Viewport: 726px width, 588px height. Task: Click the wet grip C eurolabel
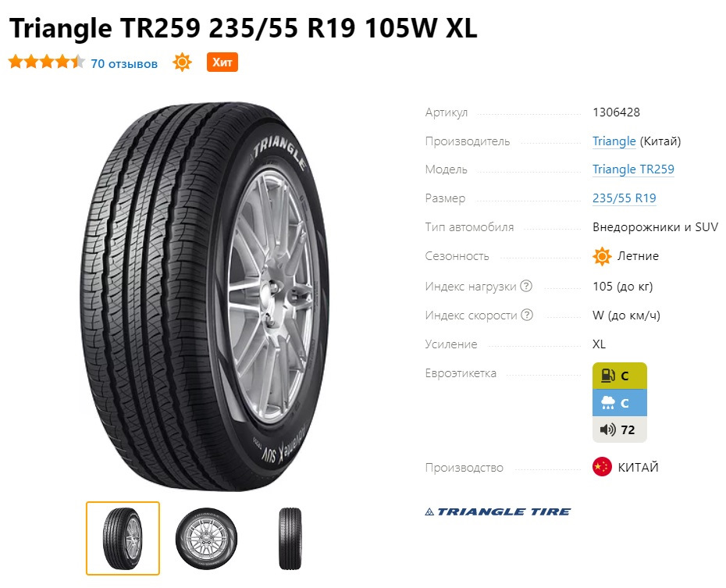click(x=620, y=403)
